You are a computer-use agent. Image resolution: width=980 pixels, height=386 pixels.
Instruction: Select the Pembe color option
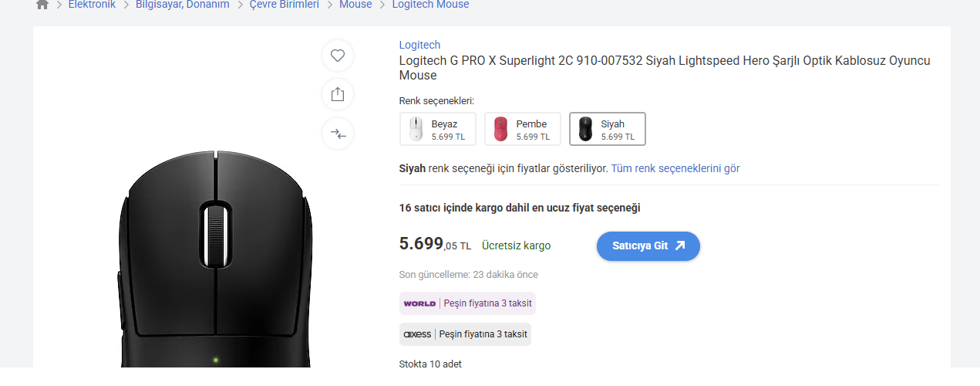(x=522, y=129)
